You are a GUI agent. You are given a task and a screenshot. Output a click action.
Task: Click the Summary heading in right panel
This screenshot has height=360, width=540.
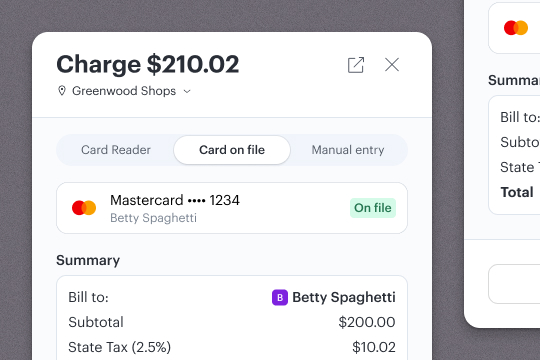tap(514, 80)
